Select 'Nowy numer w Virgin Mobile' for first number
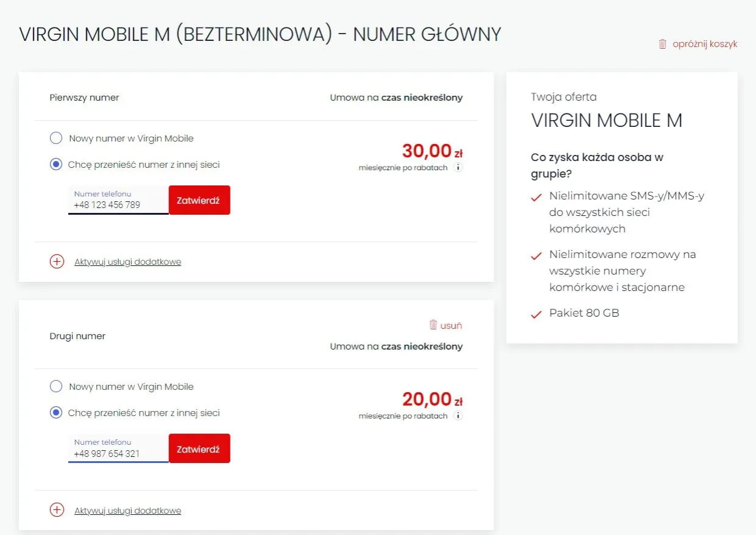This screenshot has height=535, width=756. point(56,138)
